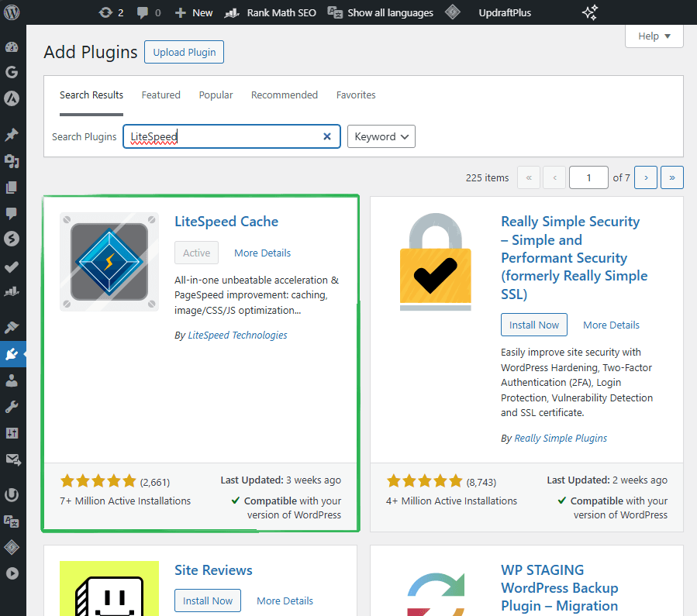697x616 pixels.
Task: Jump to the last results page
Action: pos(671,177)
